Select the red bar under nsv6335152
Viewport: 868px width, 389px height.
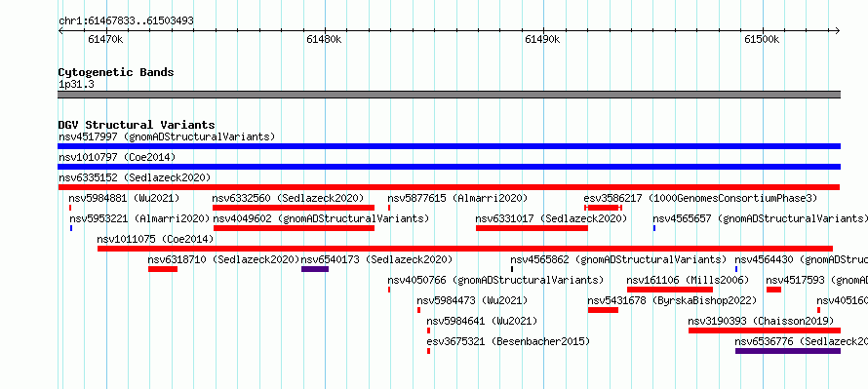click(x=449, y=187)
